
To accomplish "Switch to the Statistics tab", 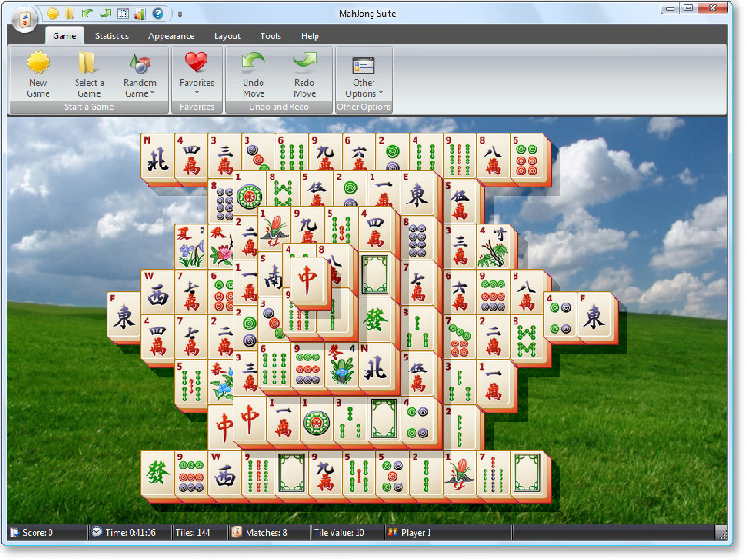I will (112, 36).
